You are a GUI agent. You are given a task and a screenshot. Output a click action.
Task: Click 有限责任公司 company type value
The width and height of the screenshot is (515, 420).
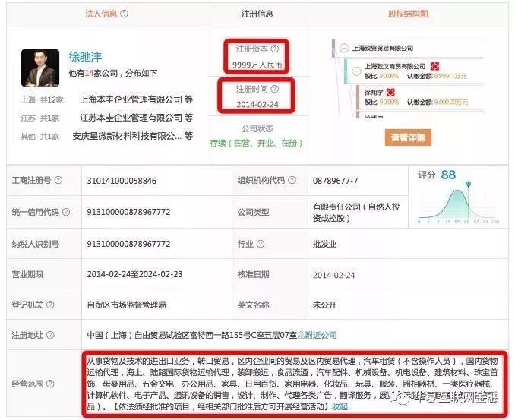[x=356, y=212]
